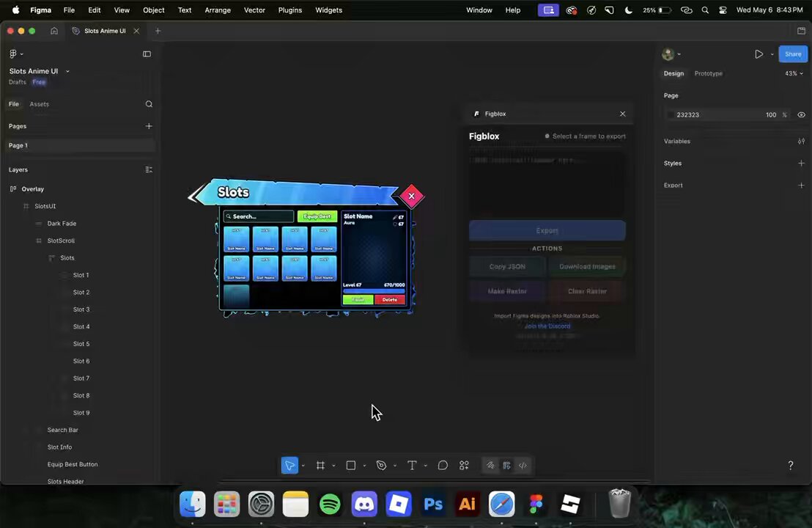
Task: Open Slots Anime UI file name dropdown
Action: click(67, 72)
